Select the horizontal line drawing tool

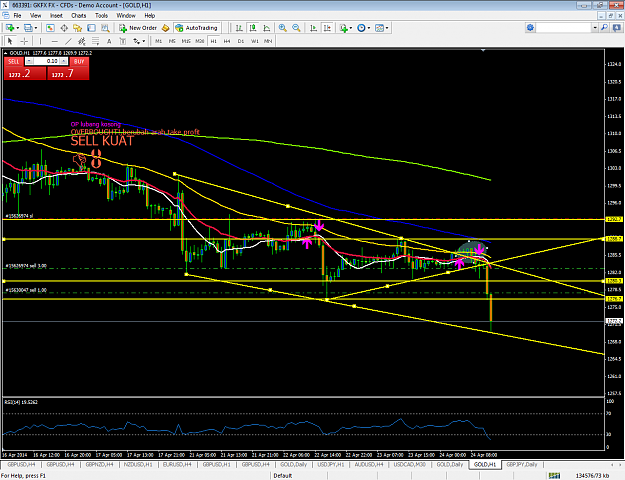tap(55, 41)
